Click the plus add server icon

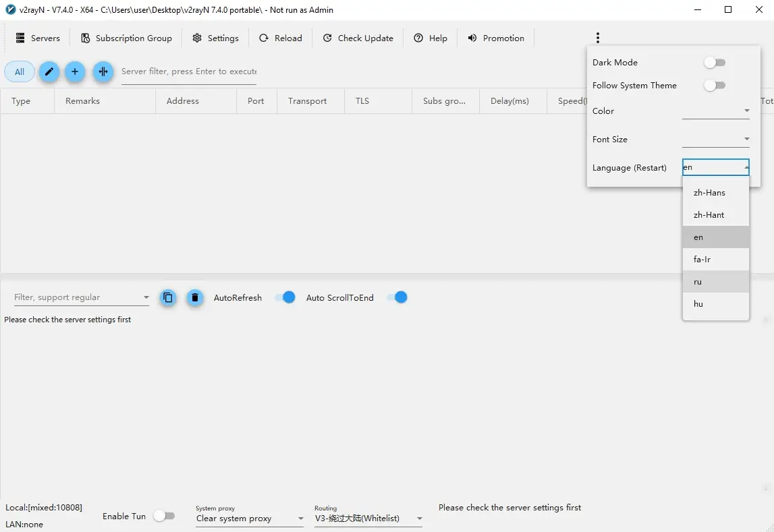coord(75,71)
